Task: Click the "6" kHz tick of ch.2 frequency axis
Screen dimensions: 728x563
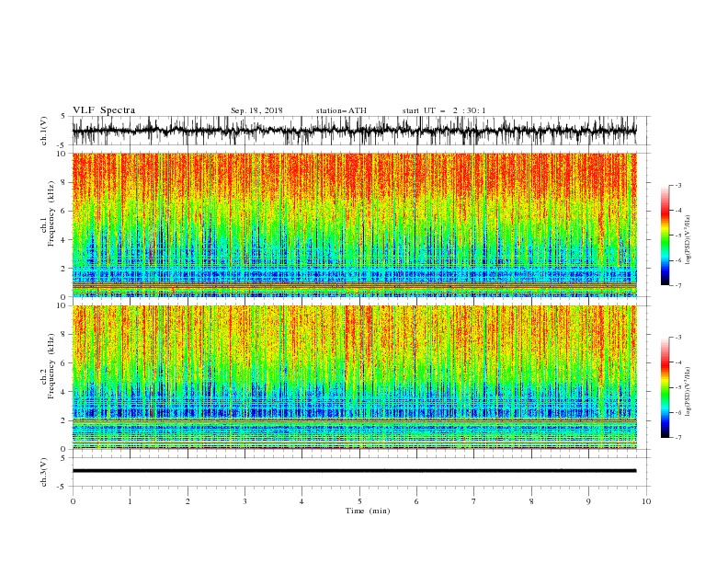Action: pos(64,363)
